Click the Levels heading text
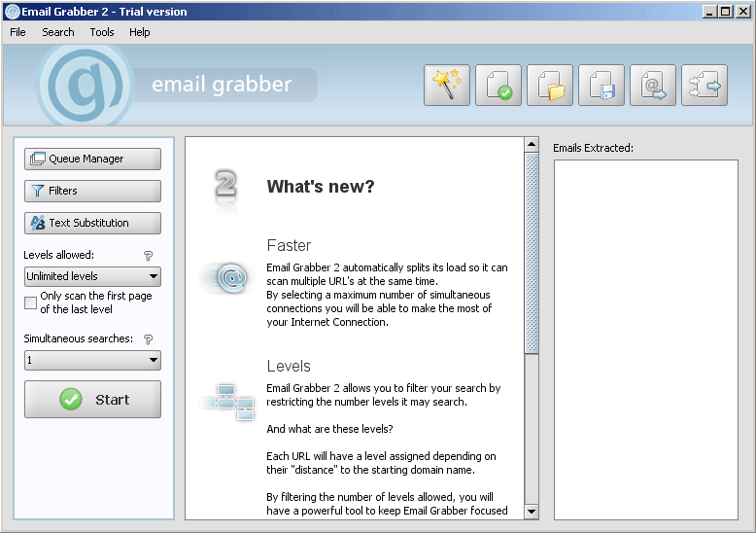 (289, 366)
